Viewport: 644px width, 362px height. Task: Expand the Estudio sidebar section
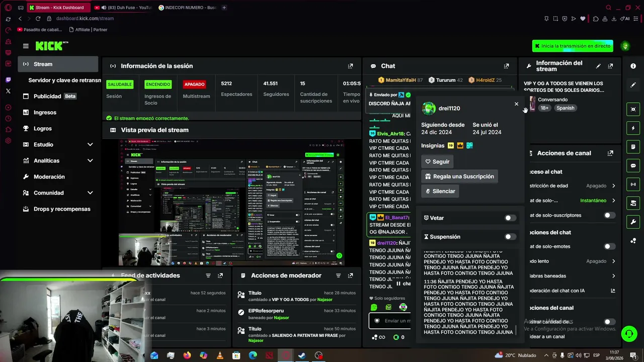point(90,144)
